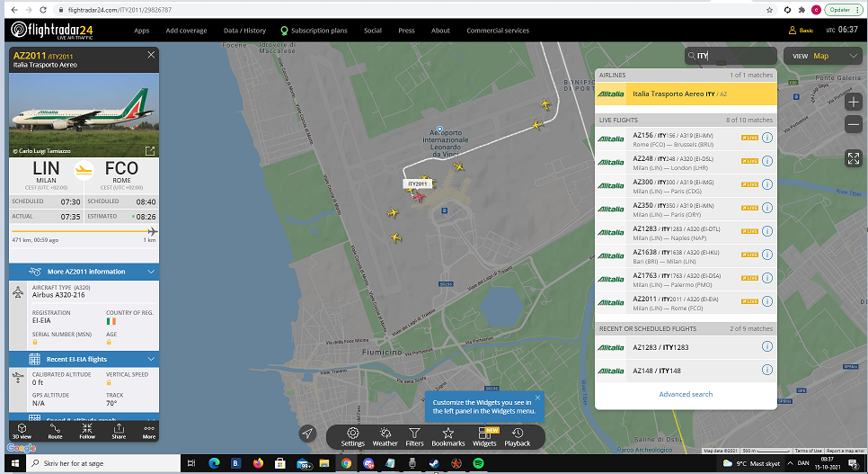
Task: Expand More AZ2011 information section
Action: pyautogui.click(x=84, y=272)
